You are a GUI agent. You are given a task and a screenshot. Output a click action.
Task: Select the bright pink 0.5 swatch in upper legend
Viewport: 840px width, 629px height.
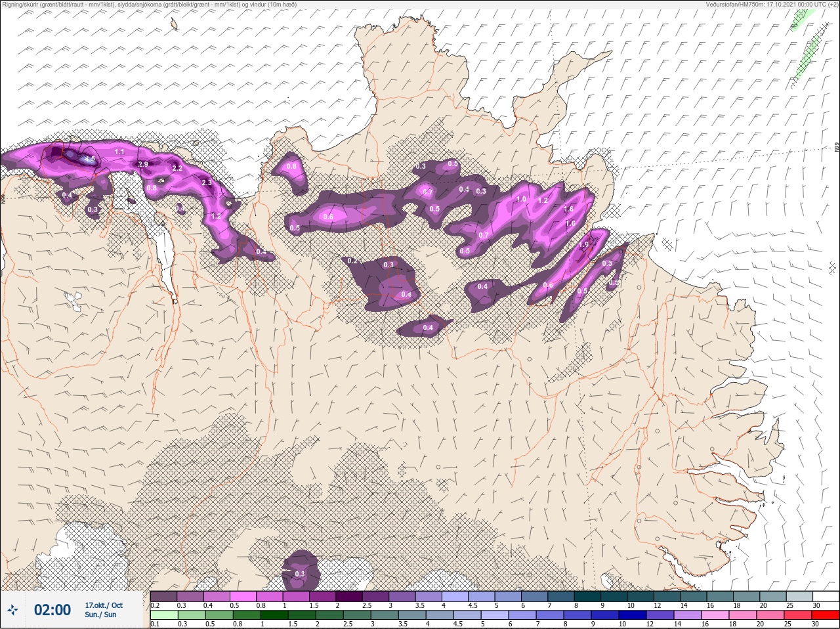(x=243, y=596)
